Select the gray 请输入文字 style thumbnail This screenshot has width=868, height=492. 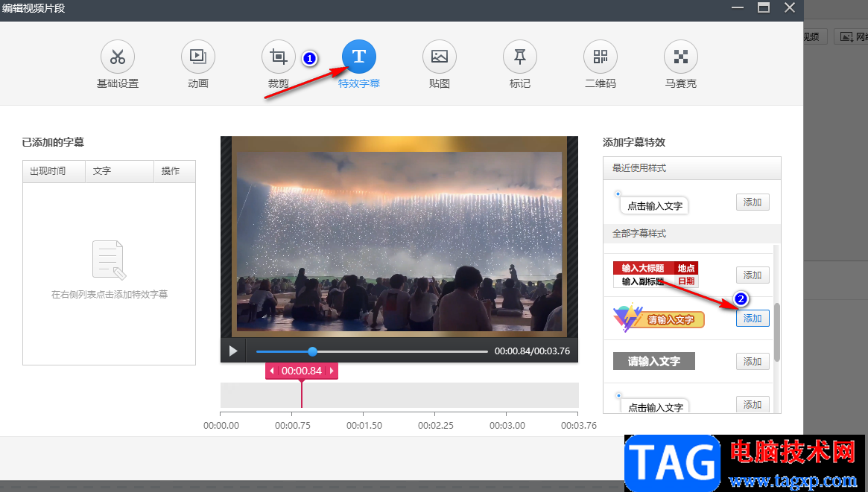[653, 362]
